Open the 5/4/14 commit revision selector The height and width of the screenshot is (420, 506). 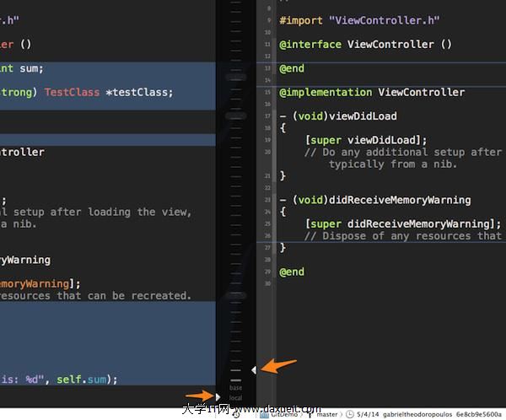[366, 414]
